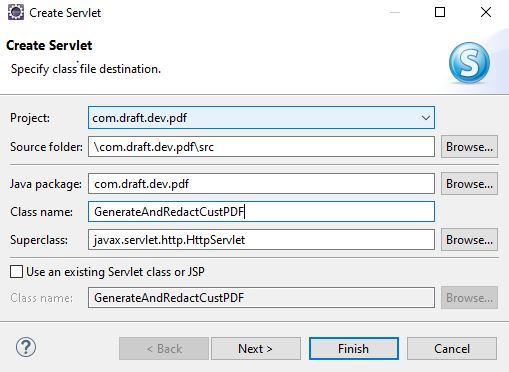Maximize the Create Servlet dialog
The image size is (509, 372).
440,12
